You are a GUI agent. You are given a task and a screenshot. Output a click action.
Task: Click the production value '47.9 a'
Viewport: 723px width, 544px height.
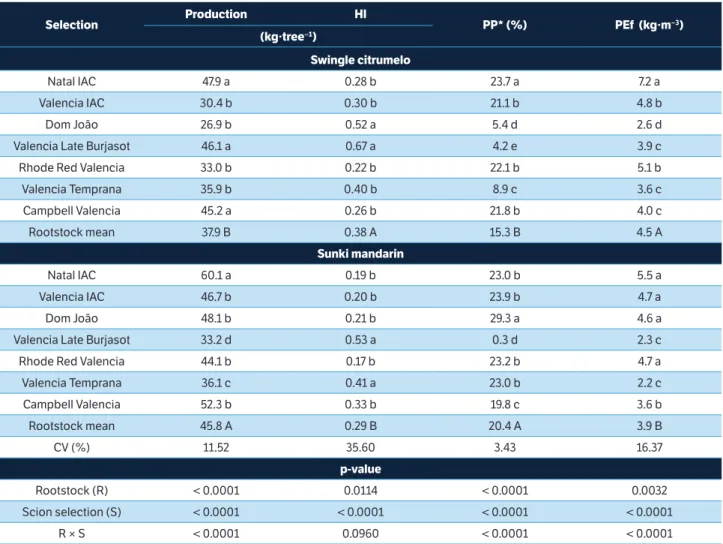pyautogui.click(x=216, y=82)
